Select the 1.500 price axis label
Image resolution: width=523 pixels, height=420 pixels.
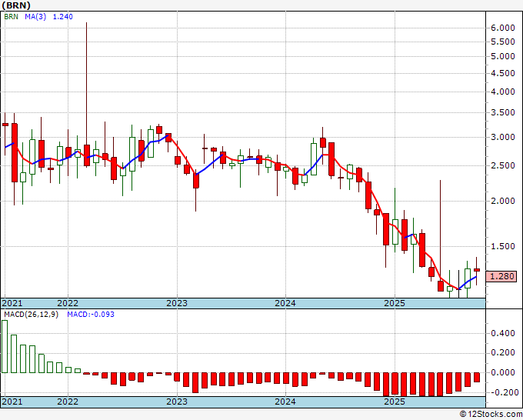coord(503,246)
